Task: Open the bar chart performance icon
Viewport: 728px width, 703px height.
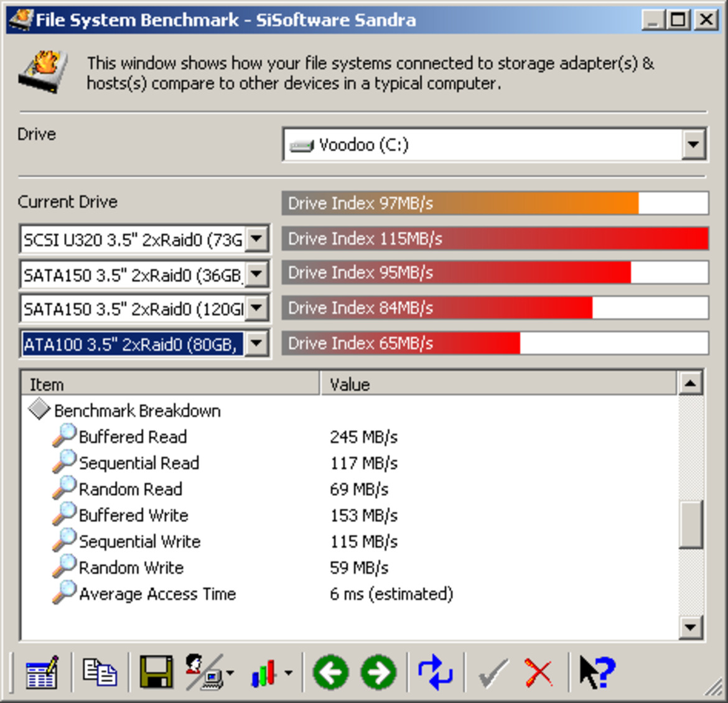Action: (264, 673)
